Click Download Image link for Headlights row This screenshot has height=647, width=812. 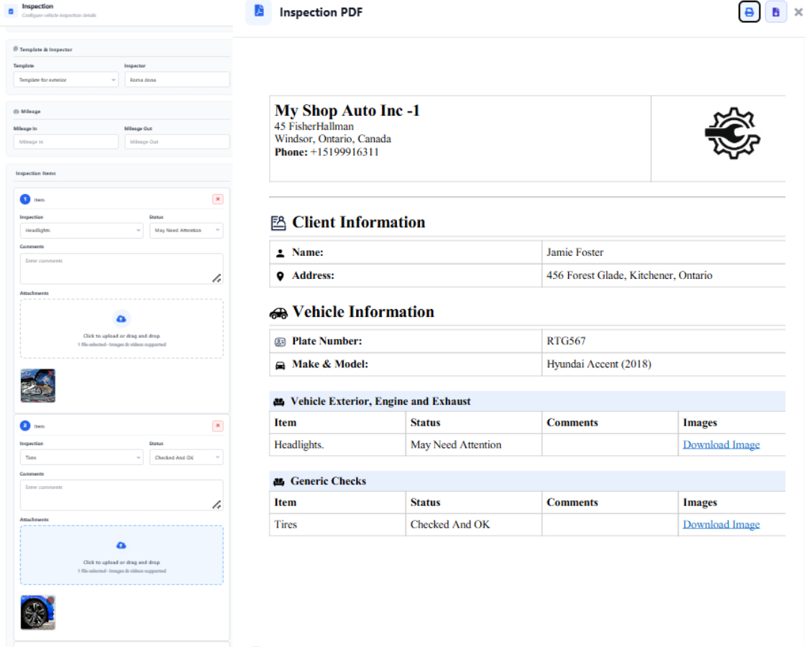[x=721, y=445]
